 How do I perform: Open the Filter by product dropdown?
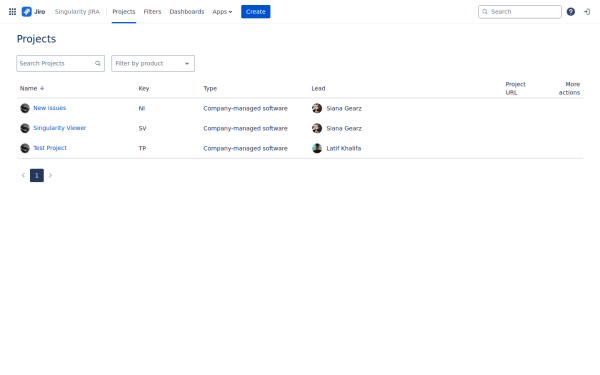click(153, 64)
